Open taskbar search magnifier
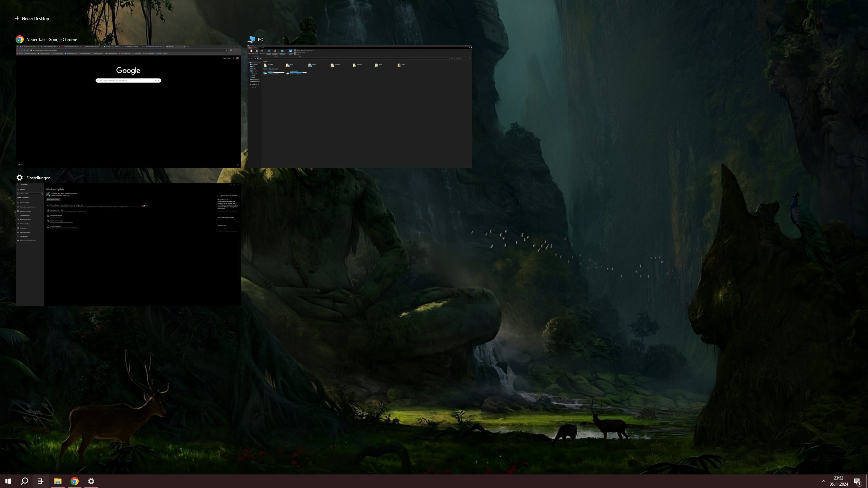Viewport: 868px width, 488px height. tap(24, 481)
